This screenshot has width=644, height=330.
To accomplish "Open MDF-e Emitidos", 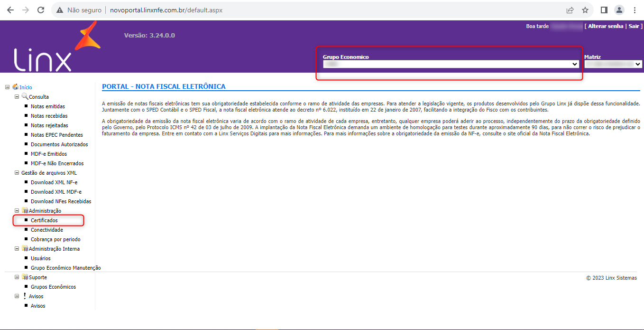I will tap(49, 154).
